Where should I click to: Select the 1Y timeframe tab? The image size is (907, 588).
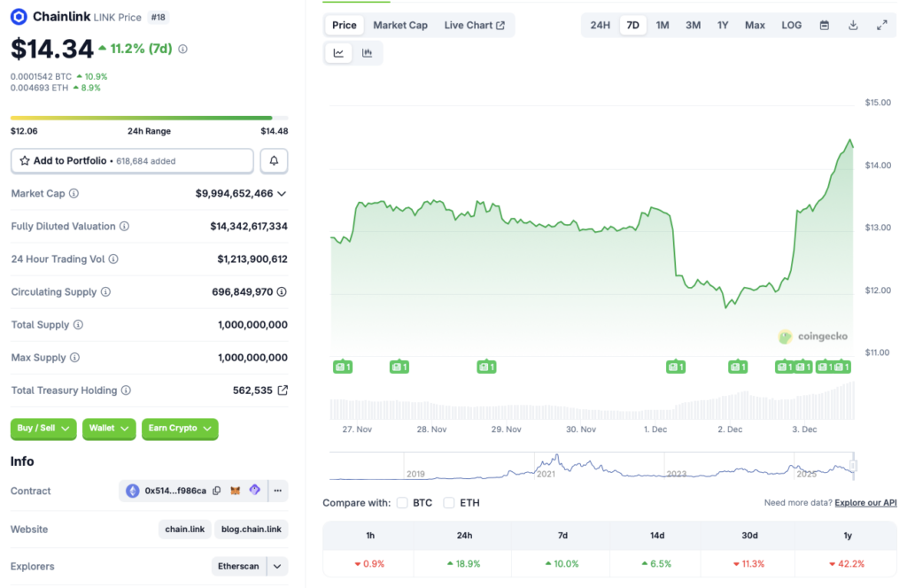pyautogui.click(x=723, y=25)
